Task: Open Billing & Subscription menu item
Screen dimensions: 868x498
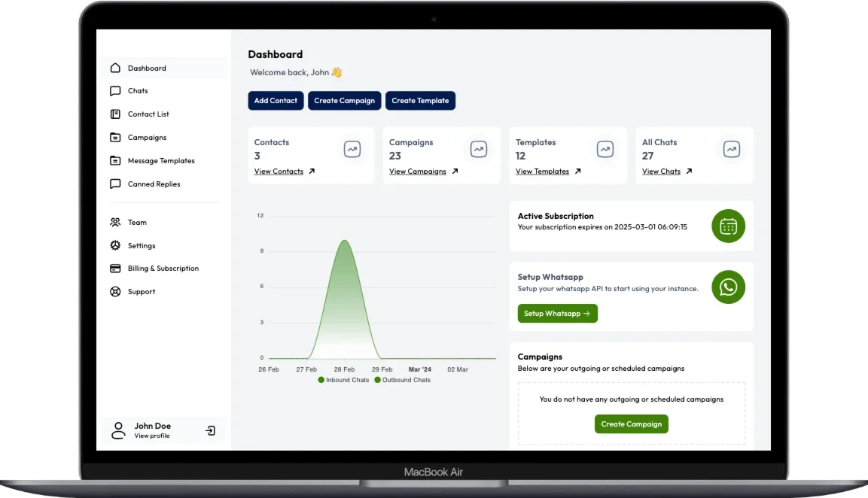Action: [x=165, y=269]
